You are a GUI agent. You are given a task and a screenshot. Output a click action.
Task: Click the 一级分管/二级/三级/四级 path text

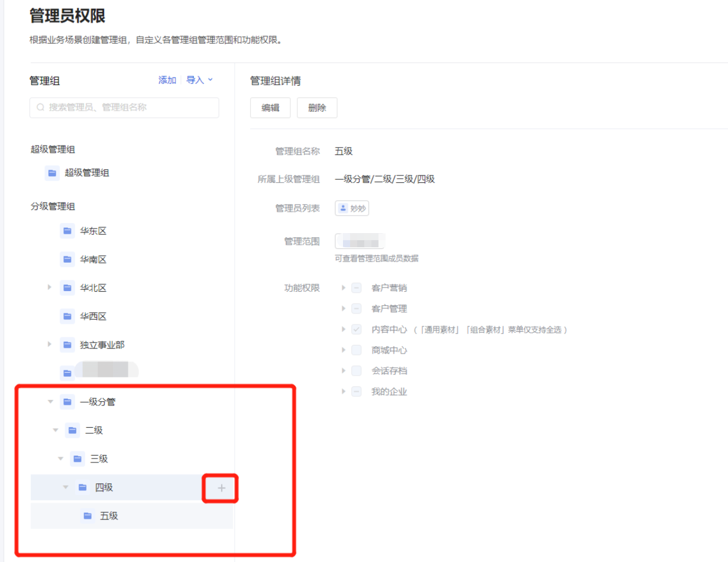click(x=385, y=179)
